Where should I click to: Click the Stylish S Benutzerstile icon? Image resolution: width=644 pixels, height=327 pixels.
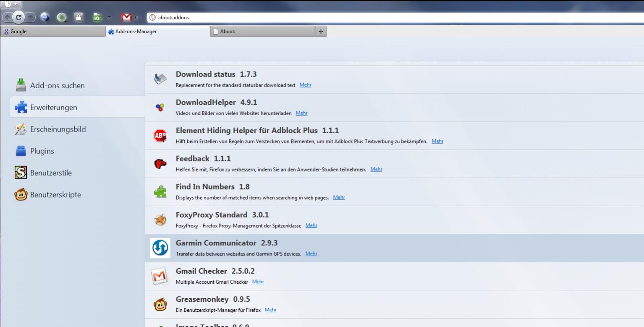[x=21, y=173]
